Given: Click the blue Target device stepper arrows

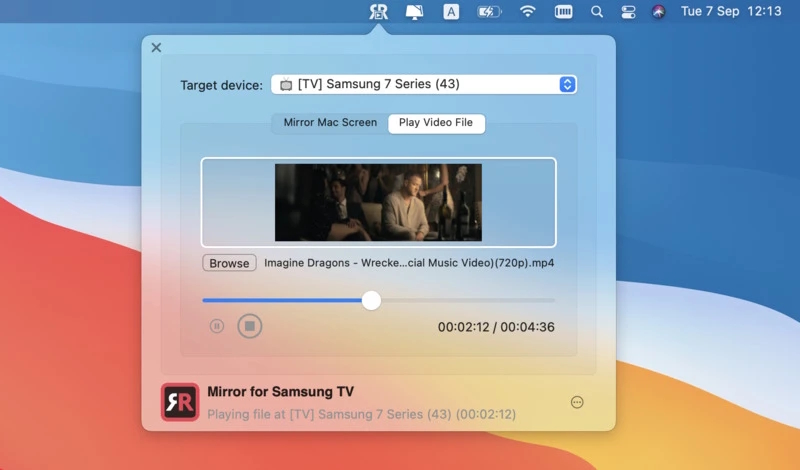Looking at the screenshot, I should [x=567, y=84].
